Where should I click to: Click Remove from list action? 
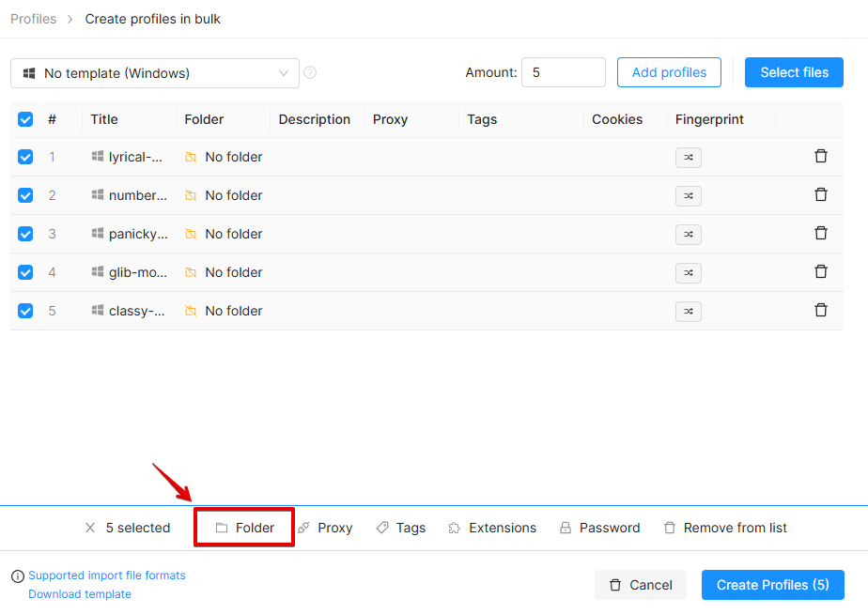(x=725, y=528)
